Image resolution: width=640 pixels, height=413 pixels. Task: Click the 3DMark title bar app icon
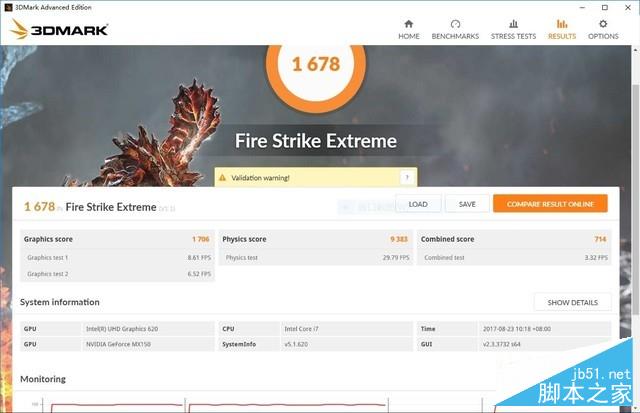tap(8, 7)
